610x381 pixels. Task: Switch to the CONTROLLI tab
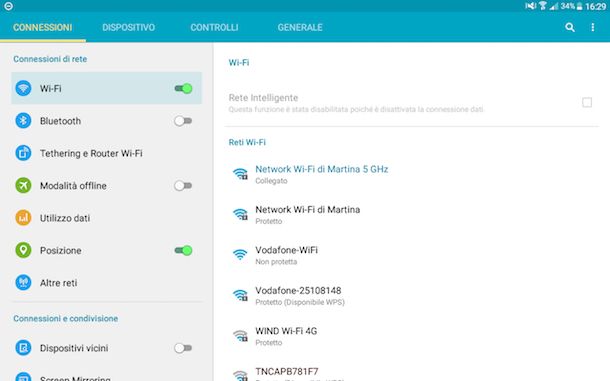(x=214, y=27)
